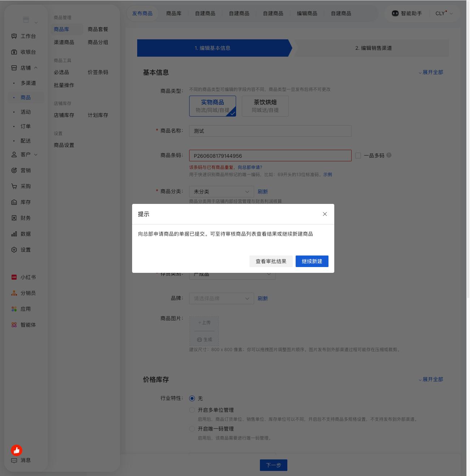Expand the 客户 sidebar group
Image resolution: width=470 pixels, height=476 pixels.
(x=36, y=154)
